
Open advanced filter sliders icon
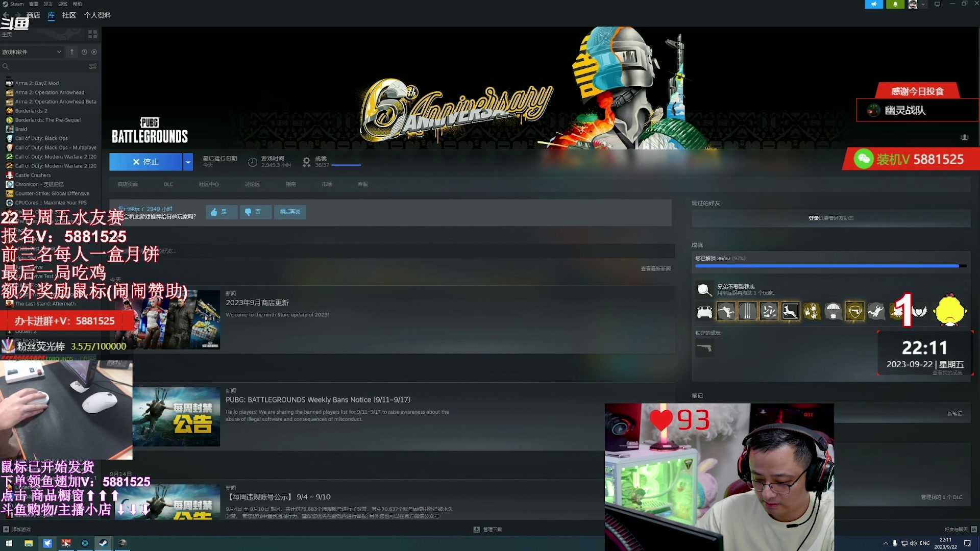92,66
